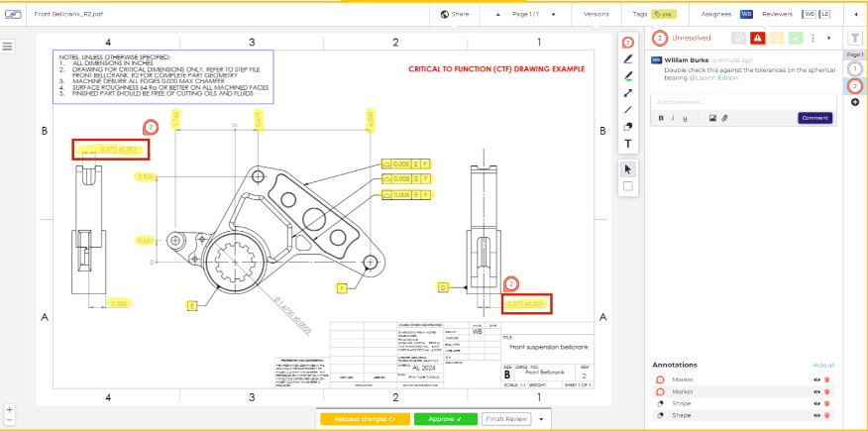Click the William Burke author name
The image size is (868, 431).
(687, 59)
